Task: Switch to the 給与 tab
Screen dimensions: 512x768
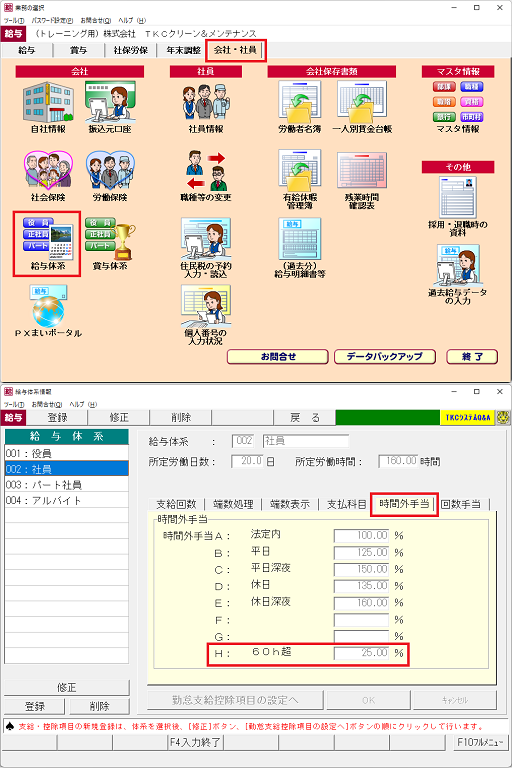Action: coord(27,50)
